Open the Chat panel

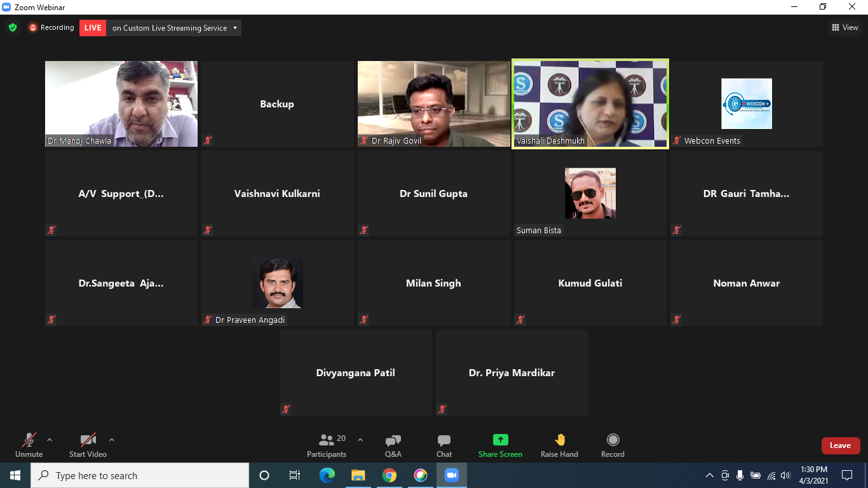[x=444, y=445]
